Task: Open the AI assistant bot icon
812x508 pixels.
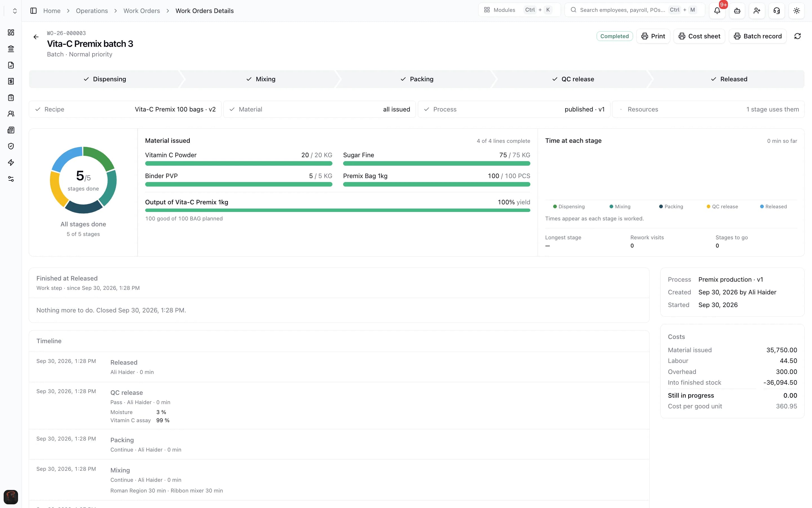Action: tap(737, 11)
